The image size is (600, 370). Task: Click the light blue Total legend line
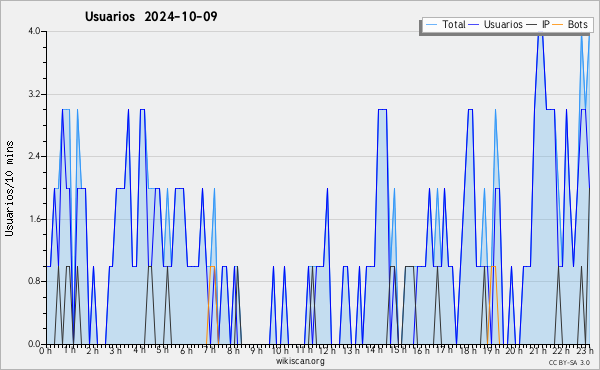[431, 25]
